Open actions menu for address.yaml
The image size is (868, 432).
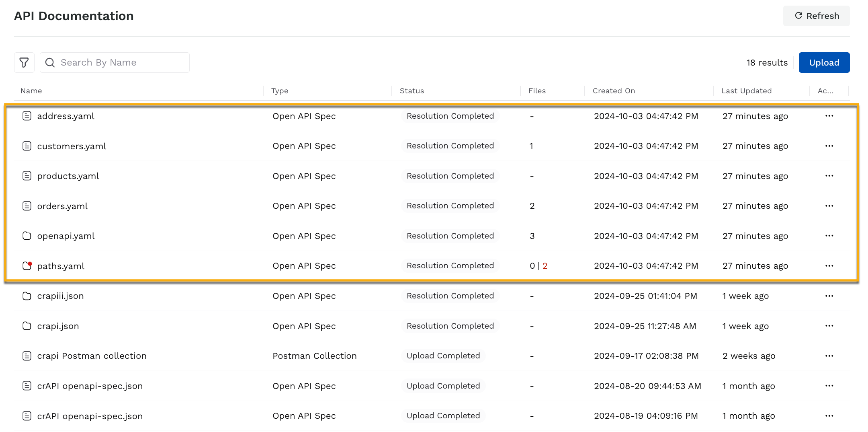(x=829, y=116)
